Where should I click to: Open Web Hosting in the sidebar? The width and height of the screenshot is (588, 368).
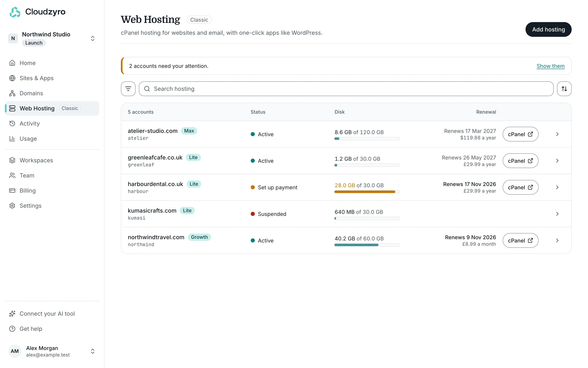coord(52,108)
